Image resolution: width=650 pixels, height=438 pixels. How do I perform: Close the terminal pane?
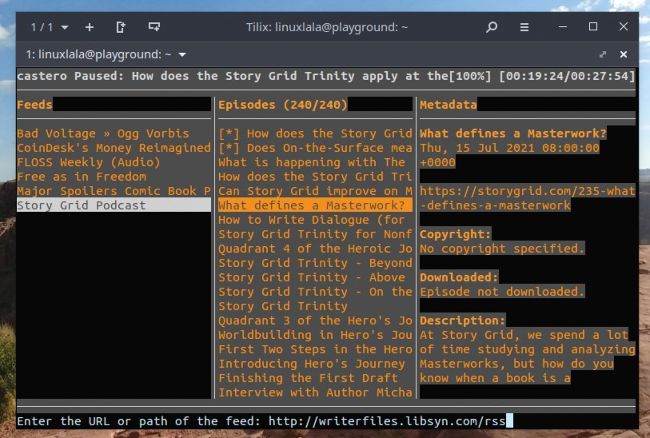coord(624,54)
